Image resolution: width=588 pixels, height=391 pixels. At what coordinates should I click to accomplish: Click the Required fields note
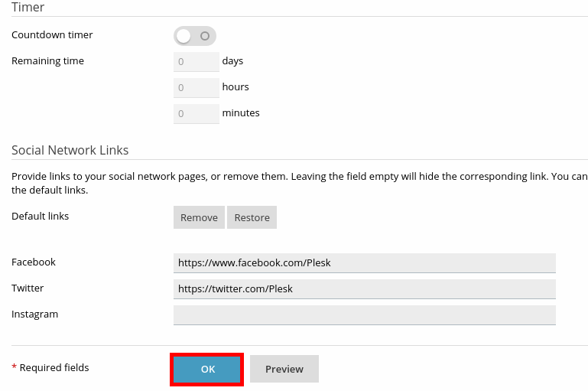click(54, 368)
